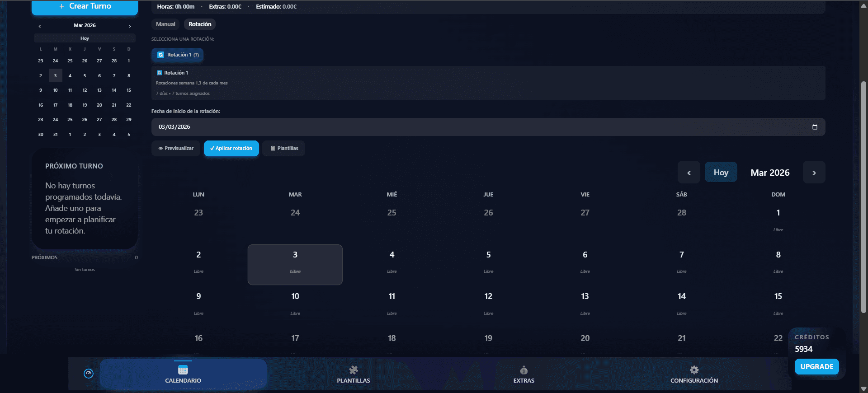Open the Plantillas puzzle icon
868x393 pixels.
(x=353, y=370)
